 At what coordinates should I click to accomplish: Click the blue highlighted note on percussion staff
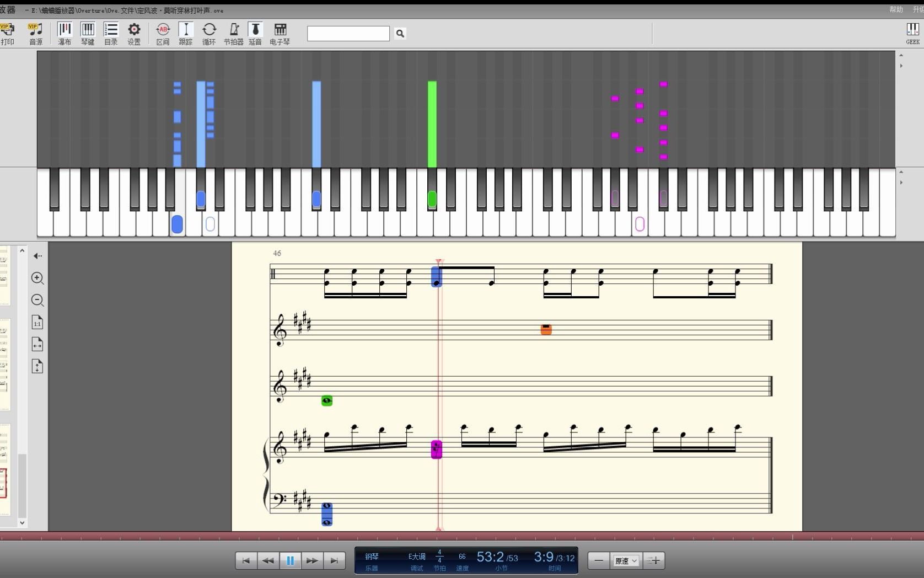[436, 276]
